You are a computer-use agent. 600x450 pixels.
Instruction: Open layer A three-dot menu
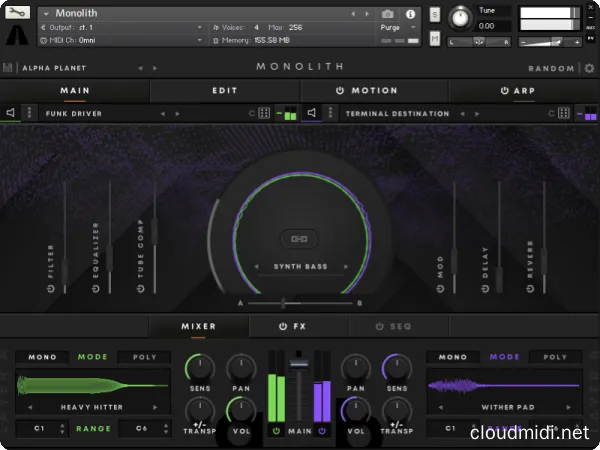click(29, 113)
